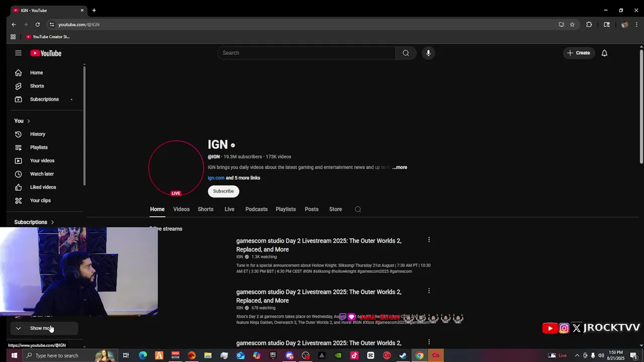The image size is (644, 362).
Task: Open Microsoft Edge from the taskbar
Action: 143,355
